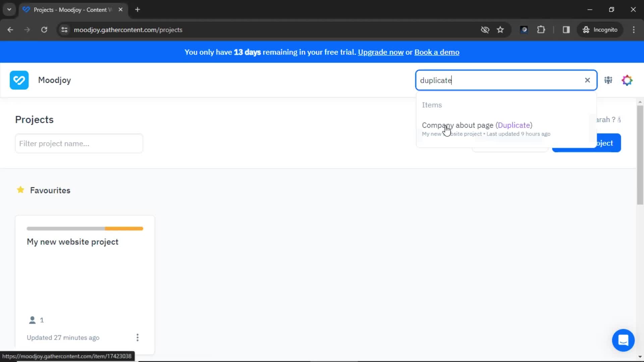644x362 pixels.
Task: Click the page vertical scrollbar
Action: click(x=640, y=154)
